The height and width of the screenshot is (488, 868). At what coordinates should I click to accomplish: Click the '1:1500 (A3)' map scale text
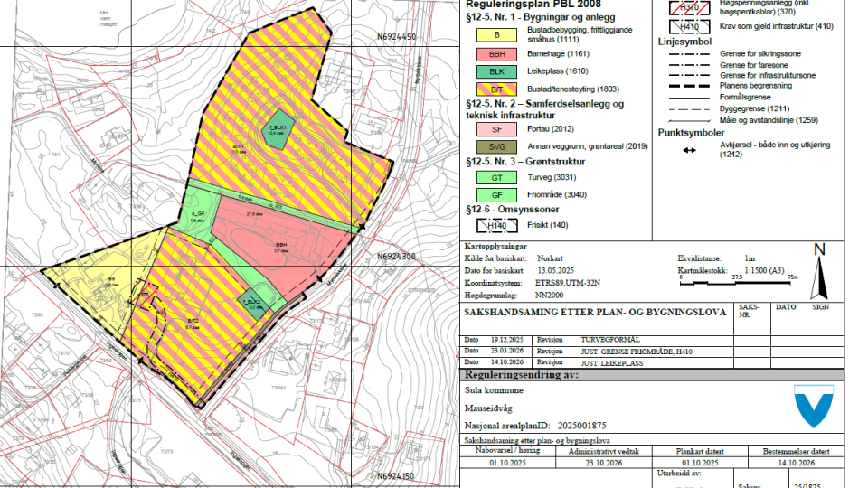pos(764,270)
